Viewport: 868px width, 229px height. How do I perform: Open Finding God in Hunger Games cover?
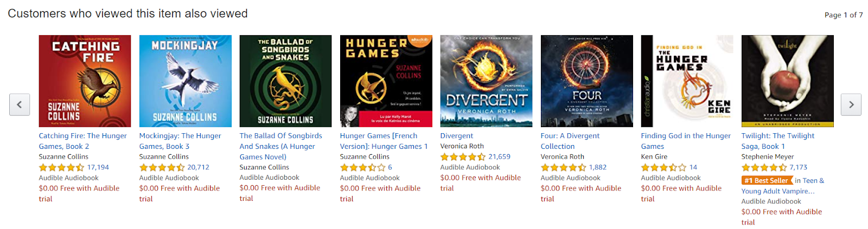(687, 81)
